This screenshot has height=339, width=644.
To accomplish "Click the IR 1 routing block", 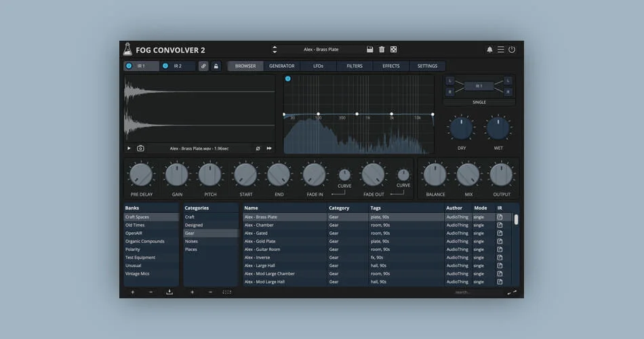I will point(479,86).
